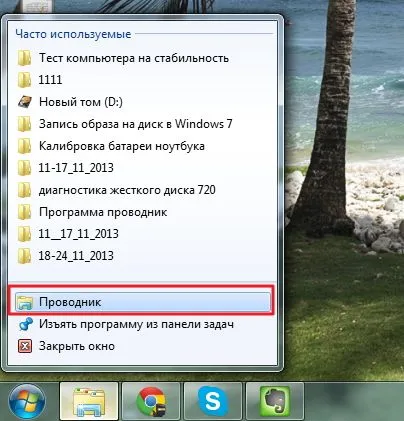Open Skype from the taskbar
The width and height of the screenshot is (404, 421).
213,401
